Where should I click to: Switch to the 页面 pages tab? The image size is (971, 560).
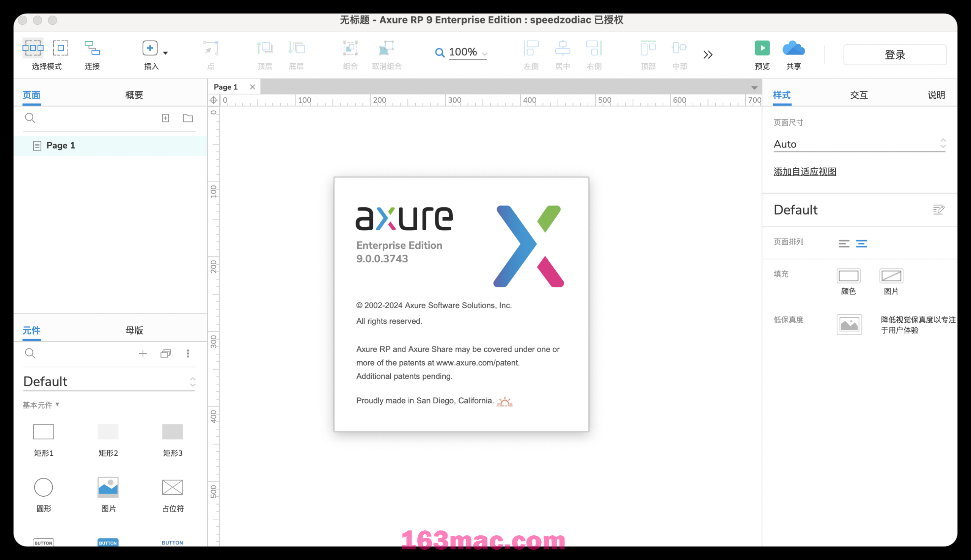click(31, 95)
